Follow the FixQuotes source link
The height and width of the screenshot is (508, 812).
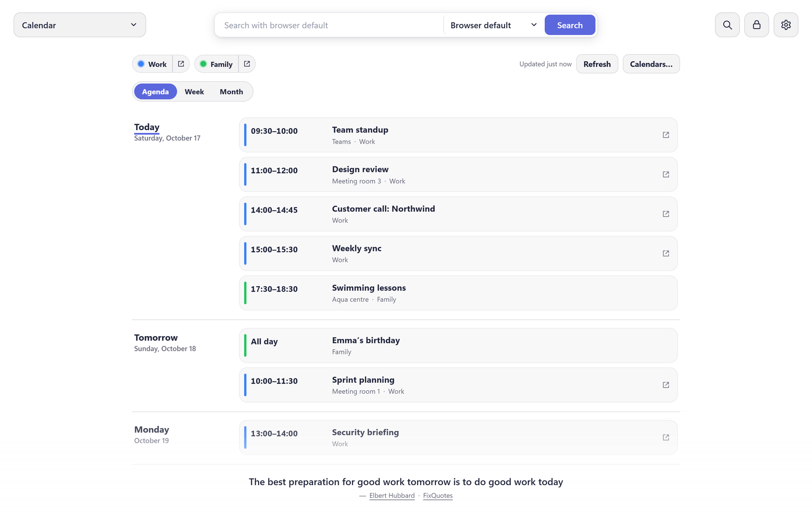pos(438,495)
